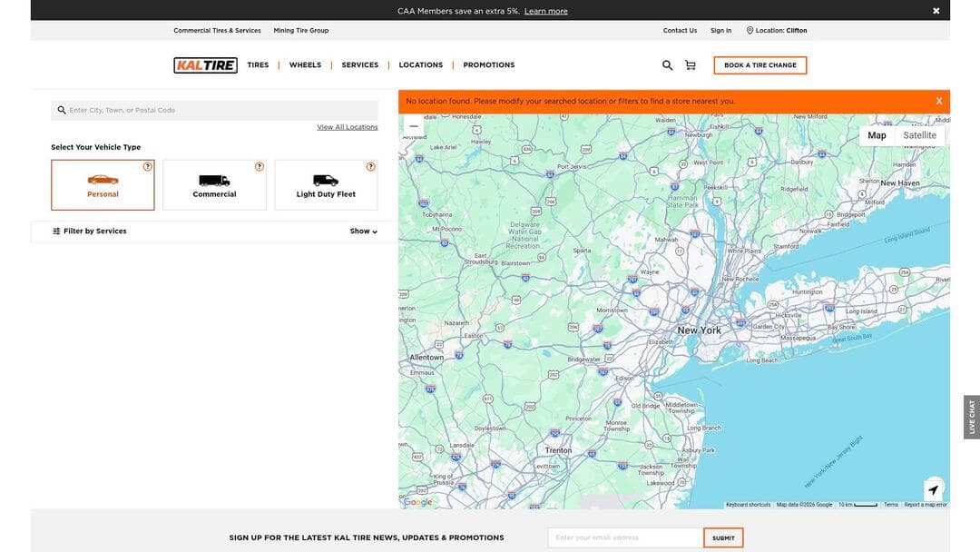The height and width of the screenshot is (552, 980).
Task: Click the filter icon next to Filter by Services
Action: 54,229
